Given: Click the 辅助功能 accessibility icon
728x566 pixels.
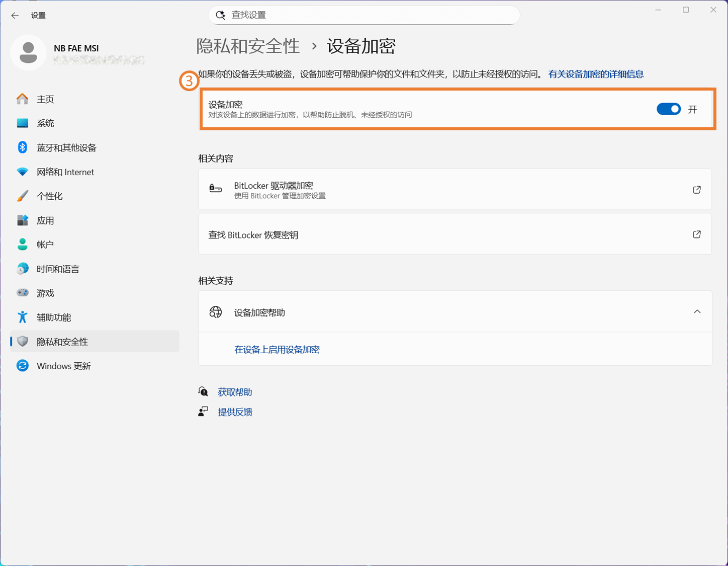Looking at the screenshot, I should point(23,317).
